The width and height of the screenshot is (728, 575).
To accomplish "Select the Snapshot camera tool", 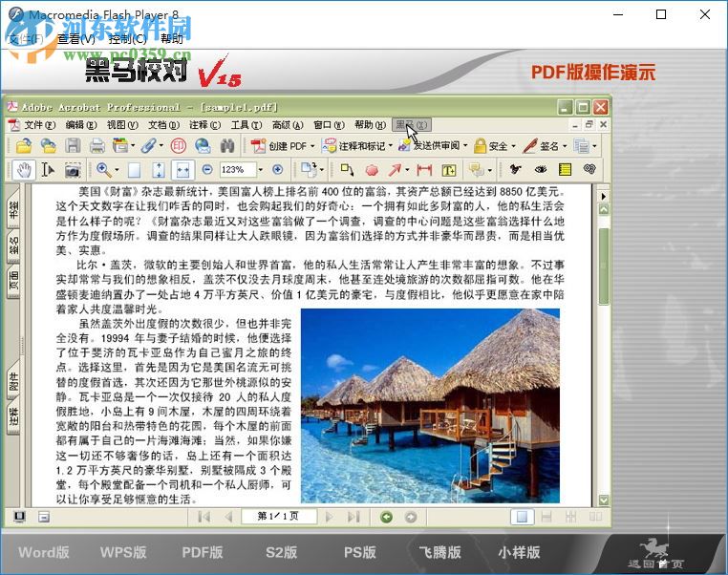I will click(x=72, y=170).
